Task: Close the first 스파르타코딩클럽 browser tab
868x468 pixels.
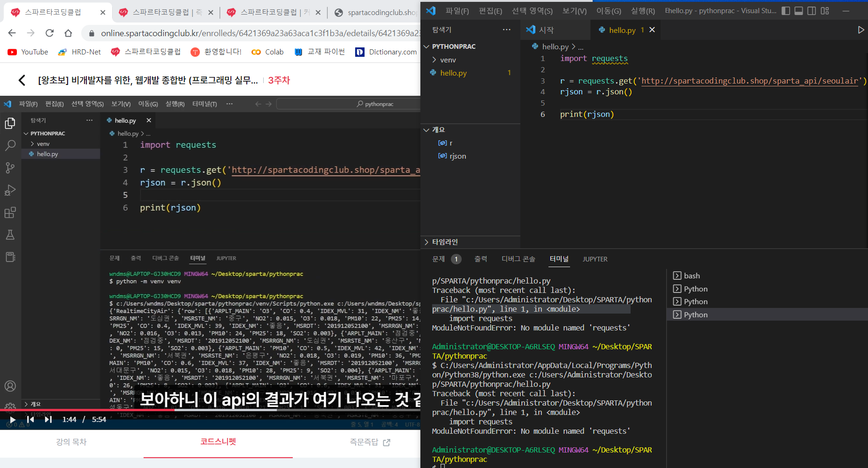Action: point(103,13)
